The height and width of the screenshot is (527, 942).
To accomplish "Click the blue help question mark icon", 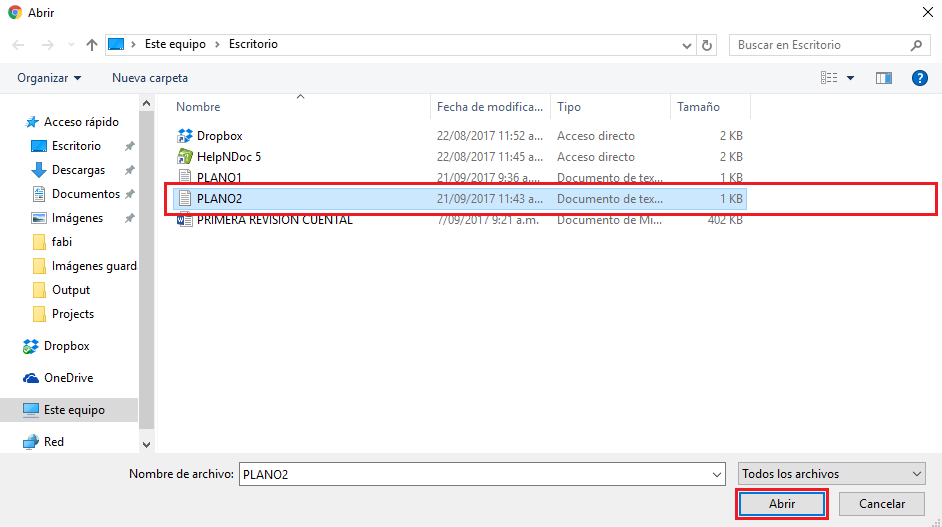I will [919, 78].
